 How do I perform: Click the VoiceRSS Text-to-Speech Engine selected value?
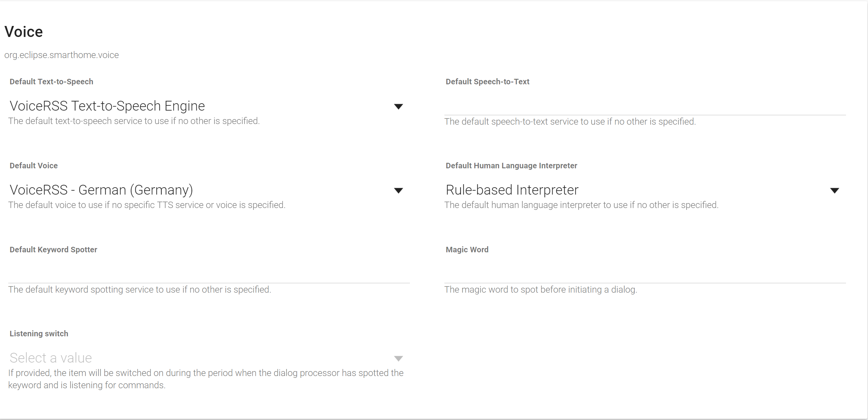pyautogui.click(x=107, y=106)
